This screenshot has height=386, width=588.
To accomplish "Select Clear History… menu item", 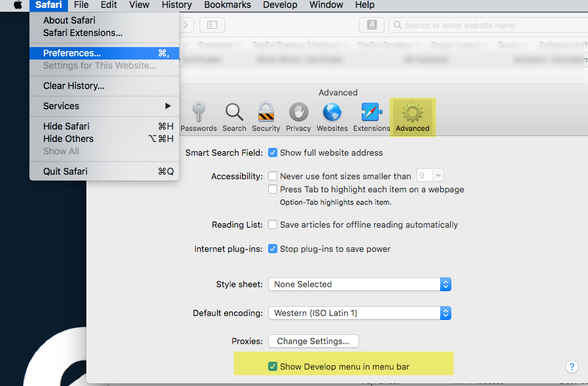I will click(x=104, y=86).
